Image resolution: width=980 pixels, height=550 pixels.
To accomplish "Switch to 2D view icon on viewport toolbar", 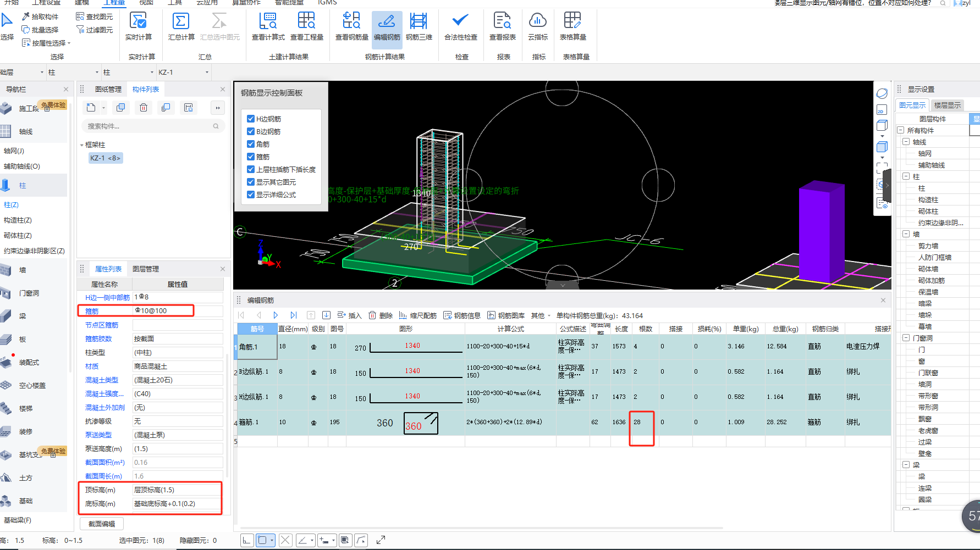I will click(x=882, y=110).
